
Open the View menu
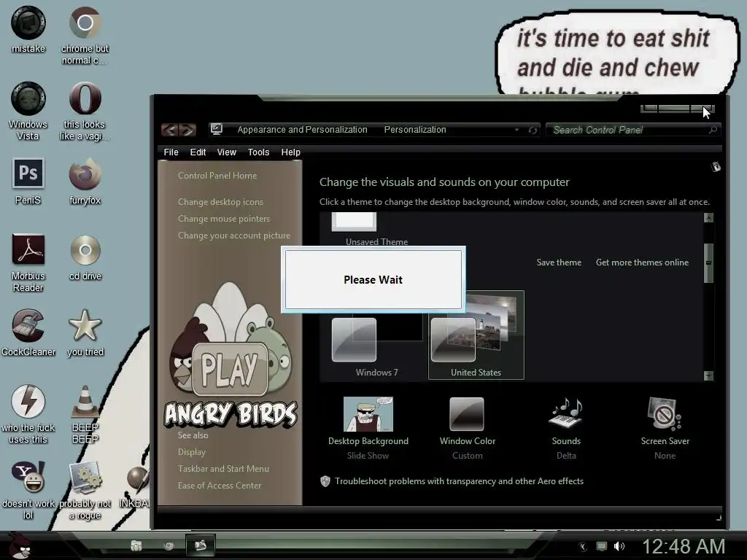[226, 152]
